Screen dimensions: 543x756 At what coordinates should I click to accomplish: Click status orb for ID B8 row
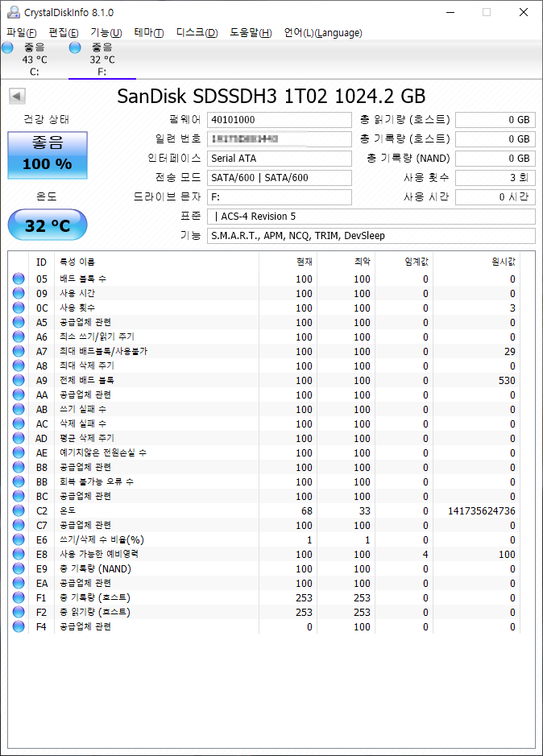tap(19, 467)
